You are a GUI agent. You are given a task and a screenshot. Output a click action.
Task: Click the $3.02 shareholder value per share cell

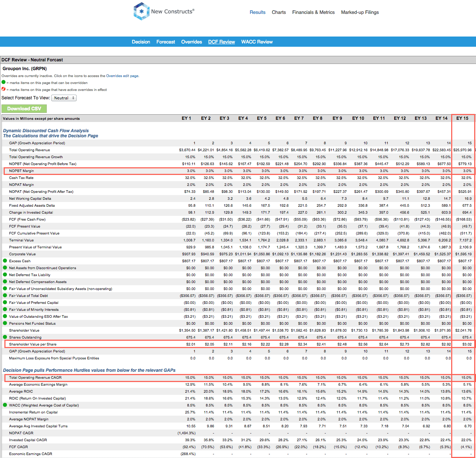click(x=467, y=344)
